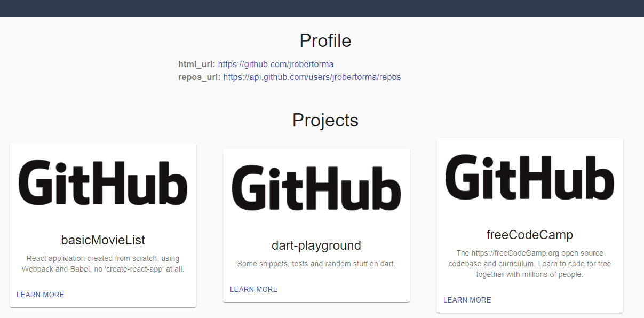Screen dimensions: 644x318
Task: Open the api.github.com repos_url link
Action: (312, 77)
